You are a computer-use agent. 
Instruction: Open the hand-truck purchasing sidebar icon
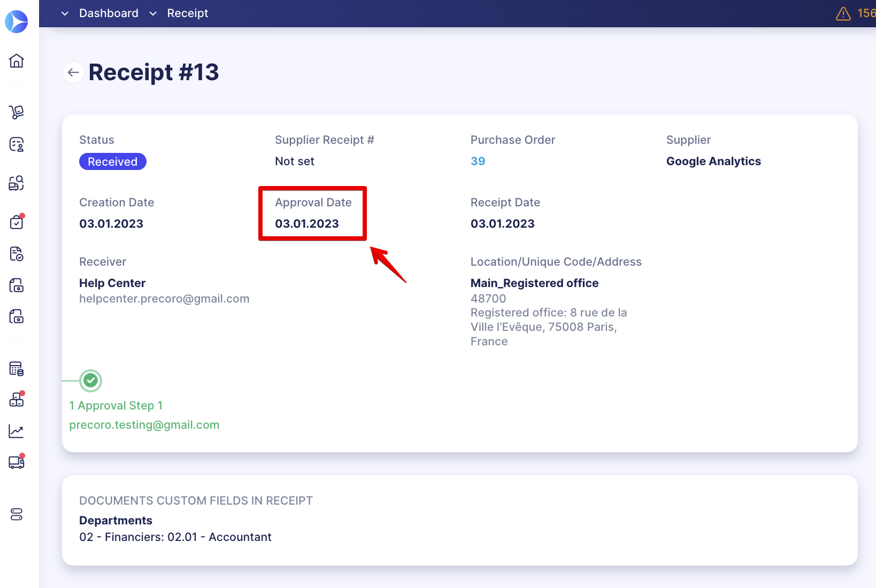tap(17, 112)
